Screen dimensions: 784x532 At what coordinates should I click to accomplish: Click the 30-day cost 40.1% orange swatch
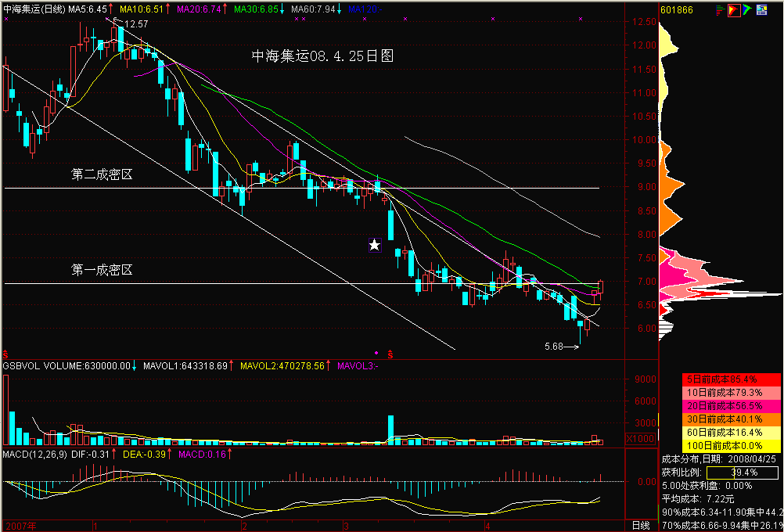click(x=732, y=418)
